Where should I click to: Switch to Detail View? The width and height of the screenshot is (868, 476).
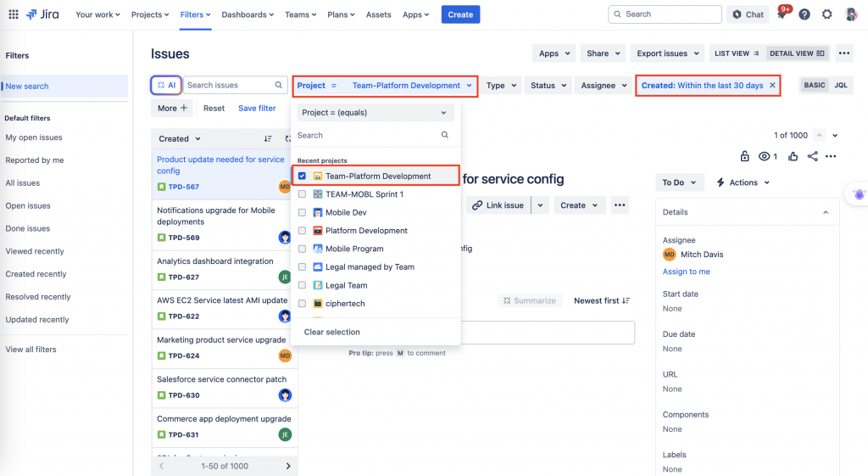pos(797,53)
